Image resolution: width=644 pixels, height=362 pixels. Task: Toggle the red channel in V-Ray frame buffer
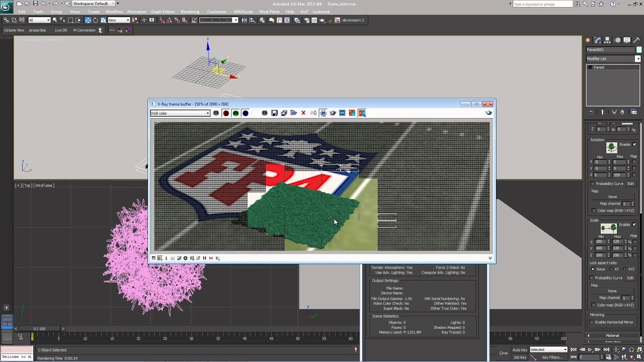pos(226,113)
